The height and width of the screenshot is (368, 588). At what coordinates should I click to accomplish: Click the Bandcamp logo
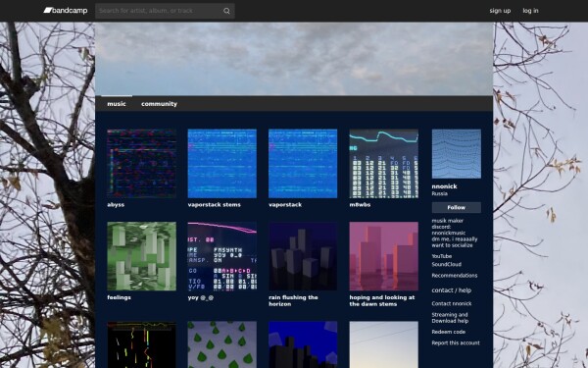point(66,11)
